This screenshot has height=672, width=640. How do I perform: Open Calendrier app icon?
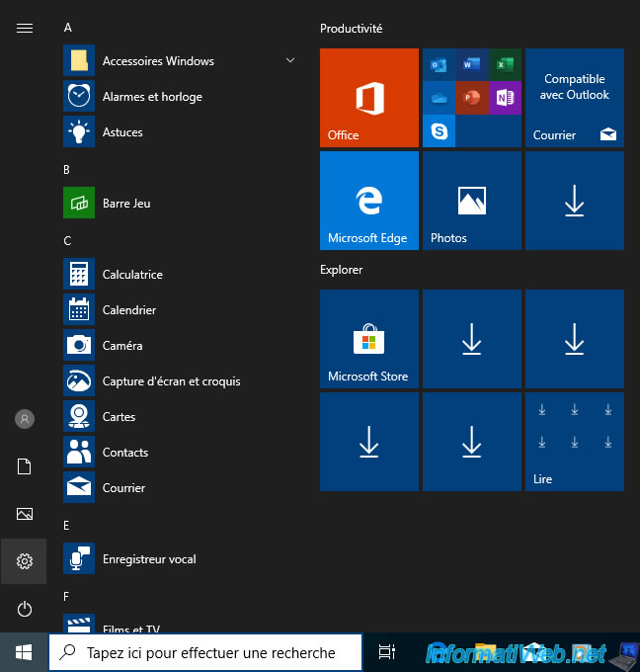pyautogui.click(x=79, y=309)
